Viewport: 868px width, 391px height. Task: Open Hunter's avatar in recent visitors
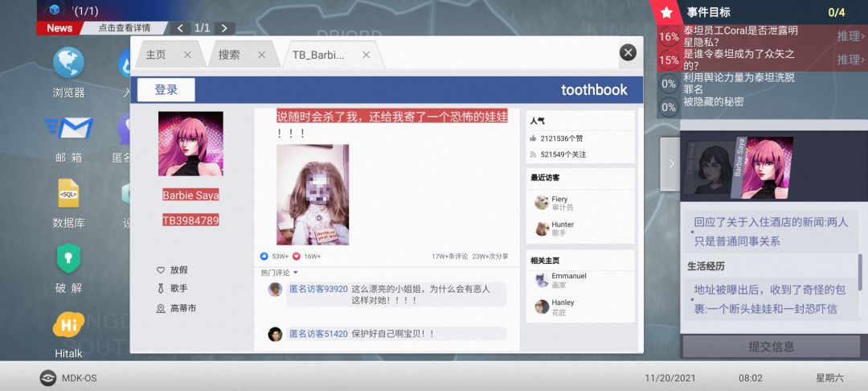[x=542, y=228]
